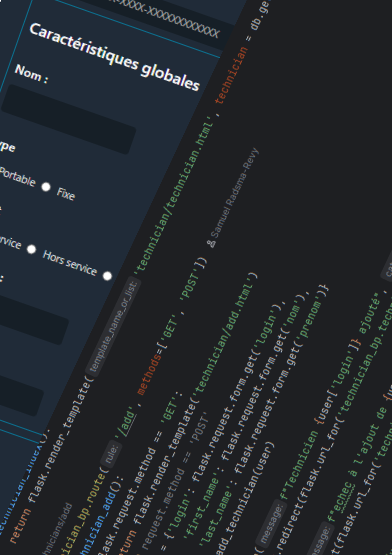Image resolution: width=392 pixels, height=555 pixels.
Task: Click the squiggly-underlined 'echec' word
Action: pyautogui.click(x=343, y=497)
